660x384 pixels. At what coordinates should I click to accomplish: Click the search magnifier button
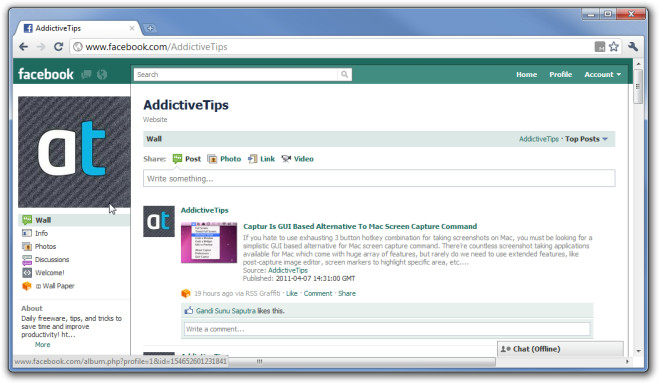pyautogui.click(x=345, y=75)
